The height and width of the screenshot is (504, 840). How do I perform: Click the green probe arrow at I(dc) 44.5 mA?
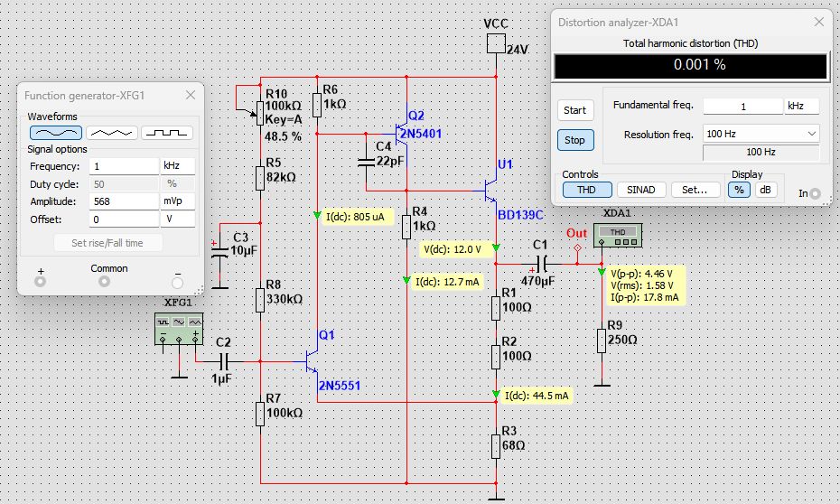tap(496, 395)
